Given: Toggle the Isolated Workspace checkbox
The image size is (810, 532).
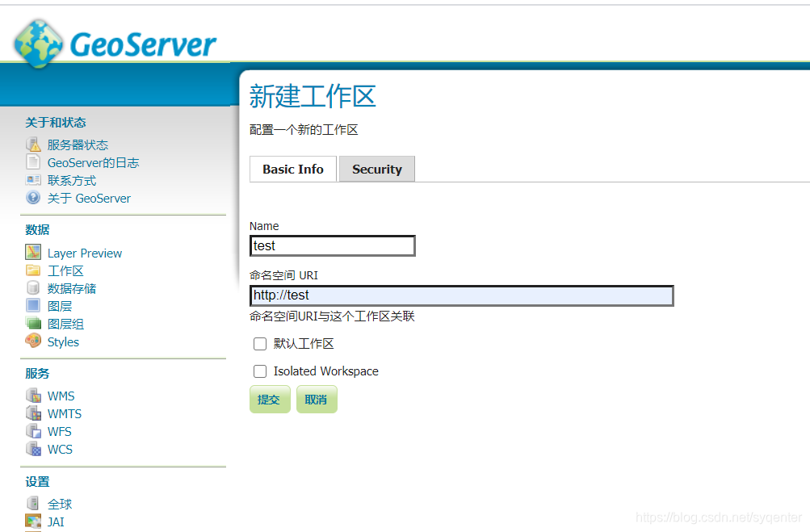Looking at the screenshot, I should point(260,371).
